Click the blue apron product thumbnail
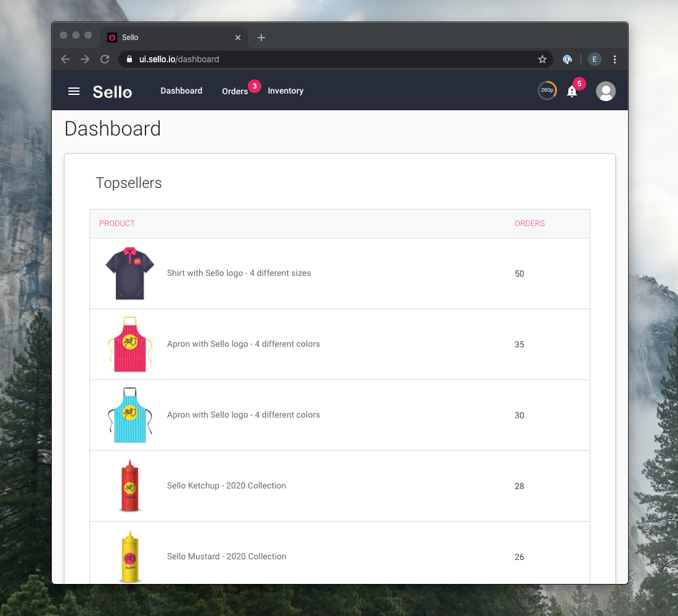 [129, 415]
